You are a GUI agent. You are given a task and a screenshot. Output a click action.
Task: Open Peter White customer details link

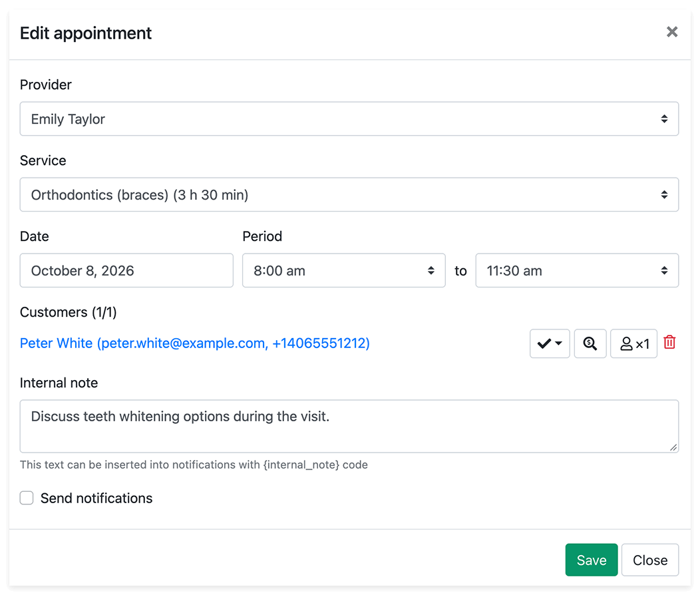point(195,343)
